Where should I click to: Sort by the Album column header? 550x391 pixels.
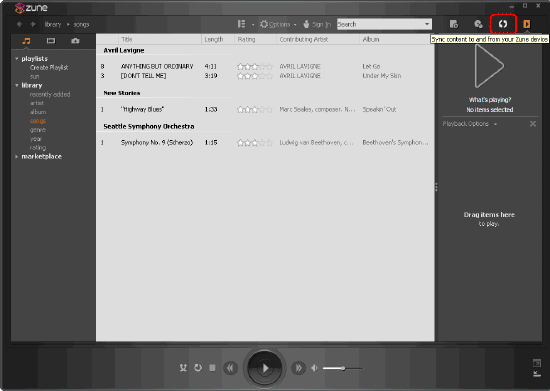pyautogui.click(x=397, y=39)
